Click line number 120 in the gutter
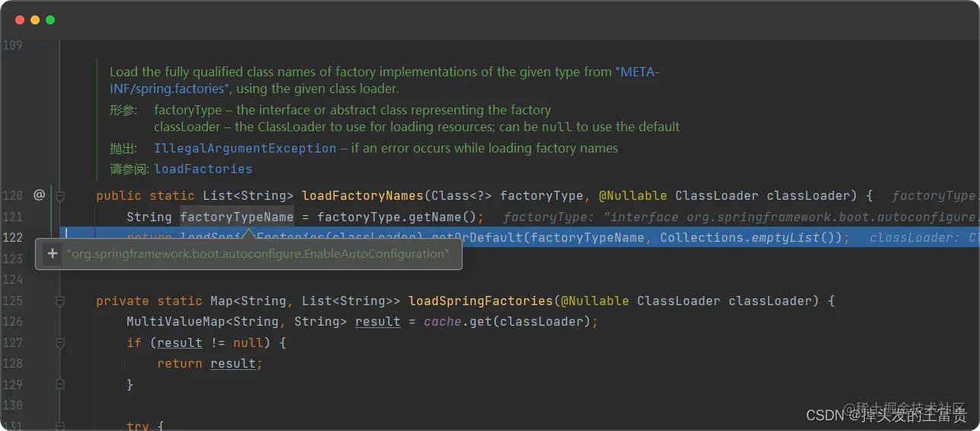The width and height of the screenshot is (980, 431). (13, 196)
